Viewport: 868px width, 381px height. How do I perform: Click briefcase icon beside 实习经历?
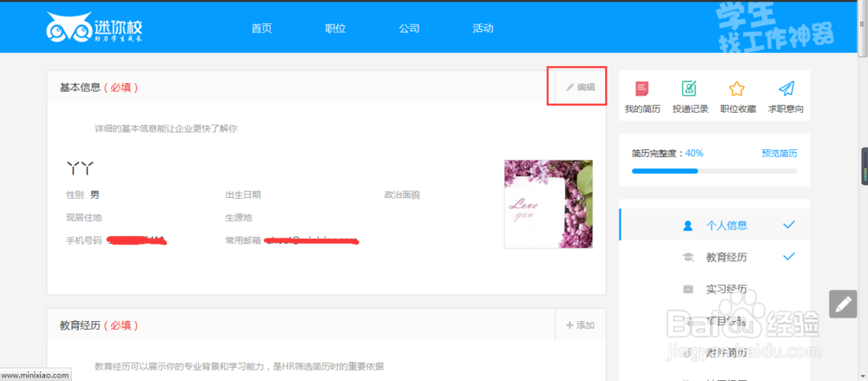[x=688, y=288]
